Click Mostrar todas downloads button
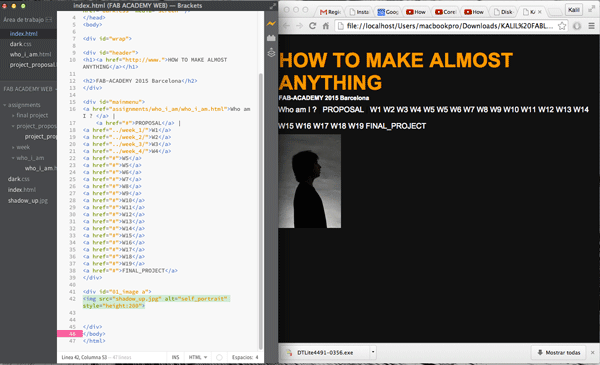 click(559, 352)
